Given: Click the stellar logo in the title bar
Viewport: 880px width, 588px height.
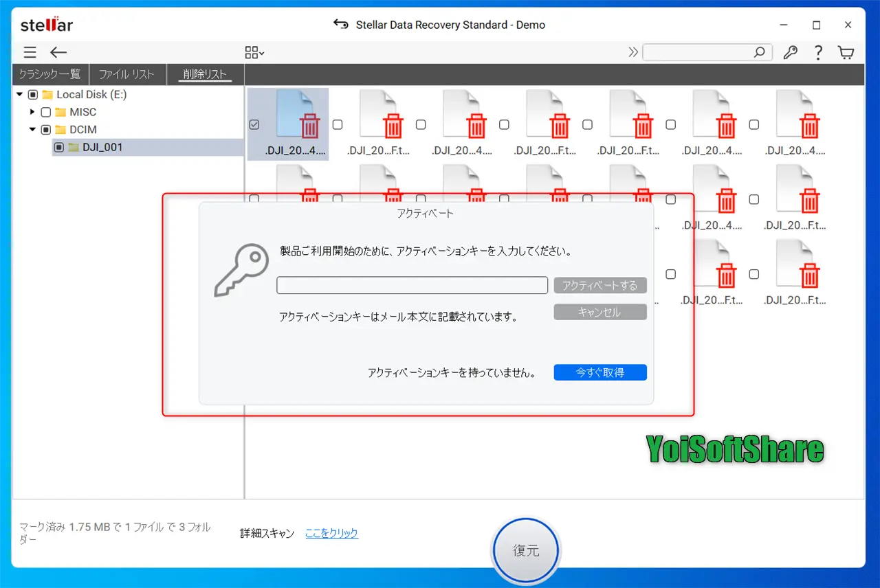Looking at the screenshot, I should point(47,25).
